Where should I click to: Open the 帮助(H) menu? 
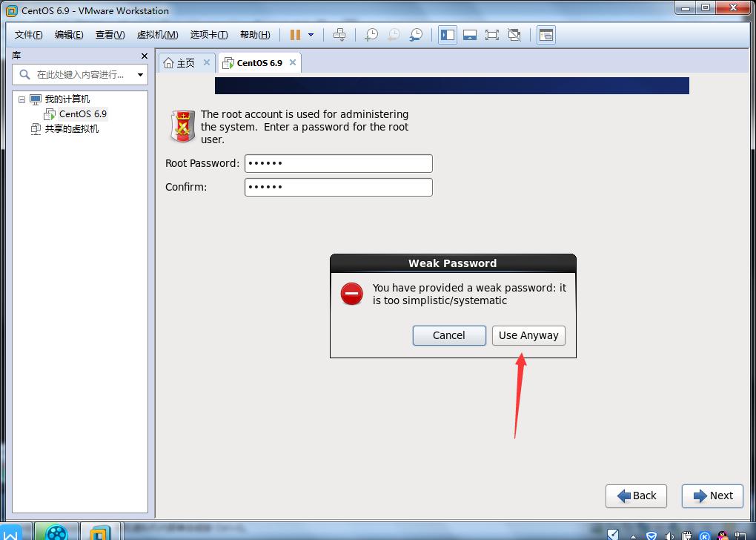255,35
